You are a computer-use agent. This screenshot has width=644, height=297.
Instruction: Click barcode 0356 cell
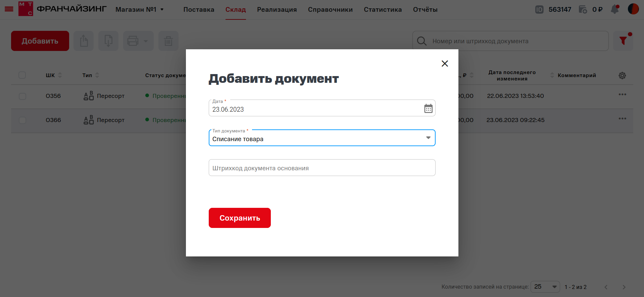pos(53,96)
